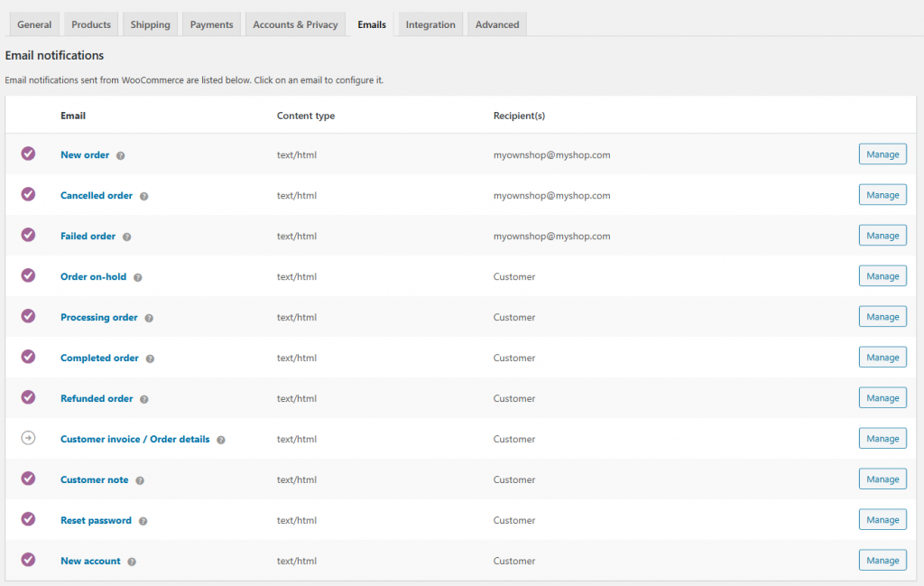This screenshot has width=924, height=586.
Task: Click the enabled checkmark for New order
Action: [28, 153]
